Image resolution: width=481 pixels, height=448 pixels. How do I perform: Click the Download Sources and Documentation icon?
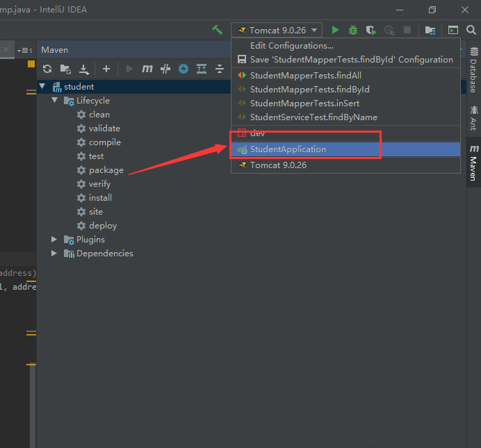83,69
